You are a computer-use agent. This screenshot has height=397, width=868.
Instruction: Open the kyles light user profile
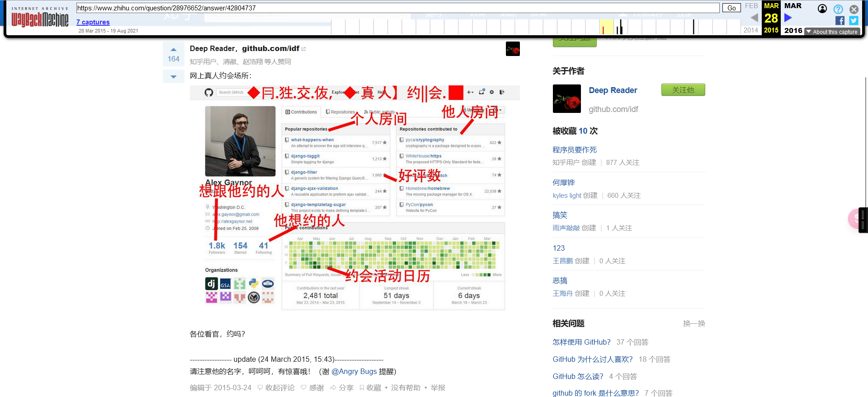(567, 196)
